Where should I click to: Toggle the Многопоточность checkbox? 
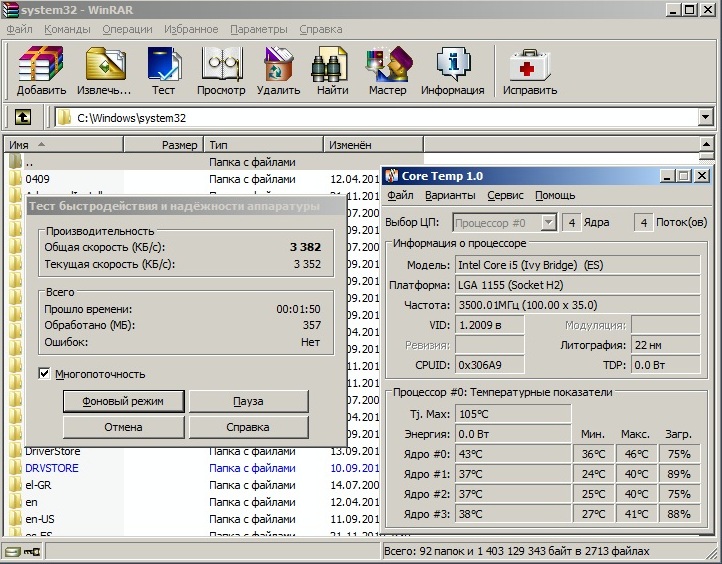[44, 373]
